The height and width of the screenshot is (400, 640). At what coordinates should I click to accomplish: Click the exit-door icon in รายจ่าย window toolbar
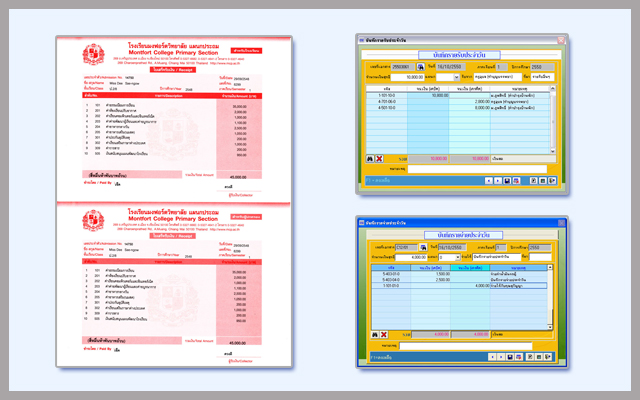[x=548, y=357]
